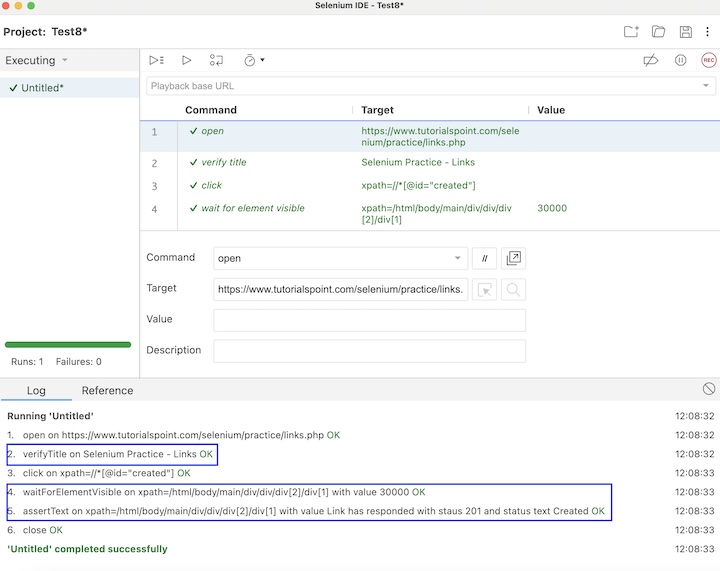Click the Playback base URL field

tap(431, 86)
